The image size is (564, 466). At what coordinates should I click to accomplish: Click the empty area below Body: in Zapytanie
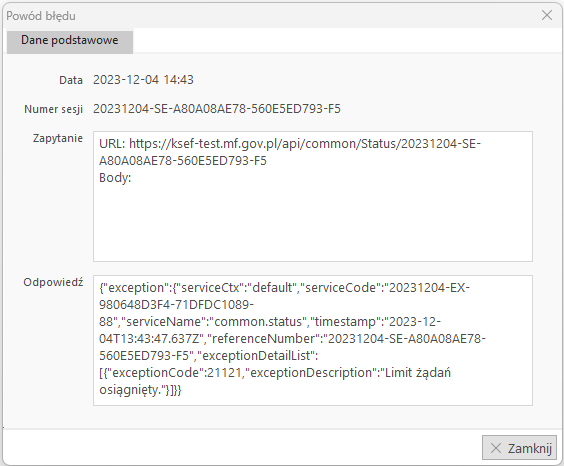coord(313,223)
